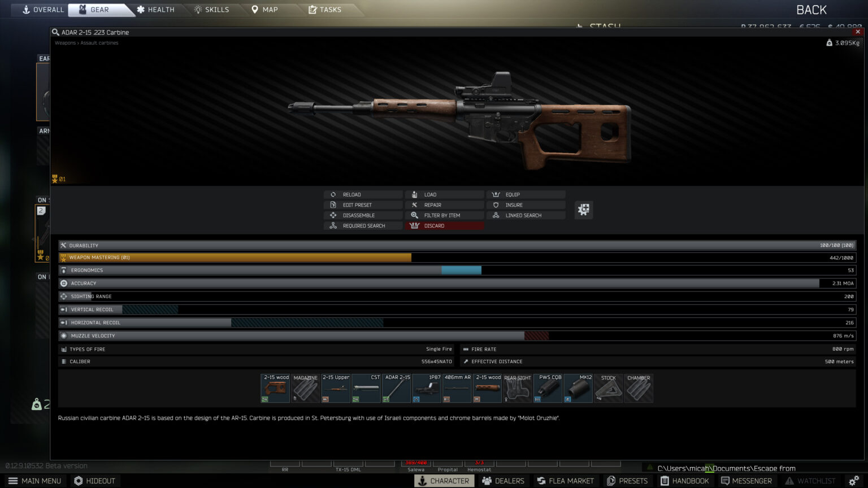The image size is (868, 488).
Task: Click the 2-15 wood handguard slot
Action: [487, 388]
